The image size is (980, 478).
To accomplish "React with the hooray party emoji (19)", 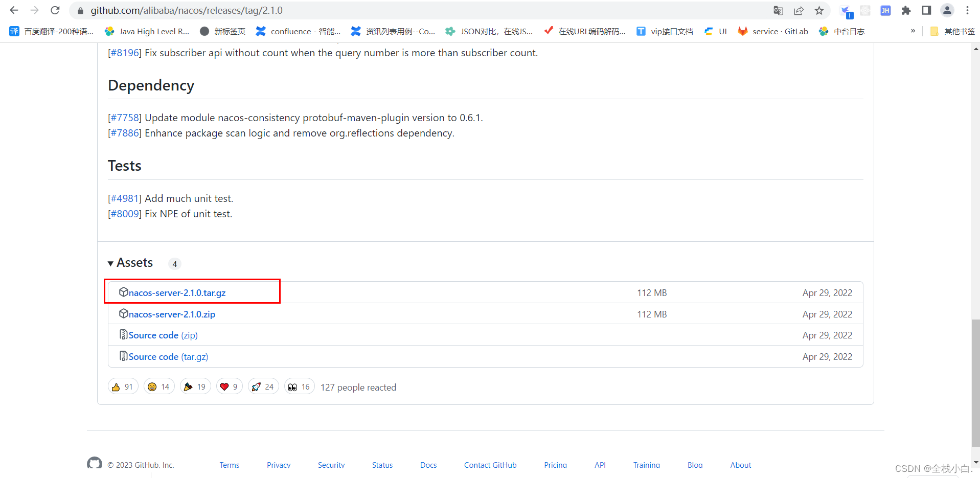I will point(195,387).
